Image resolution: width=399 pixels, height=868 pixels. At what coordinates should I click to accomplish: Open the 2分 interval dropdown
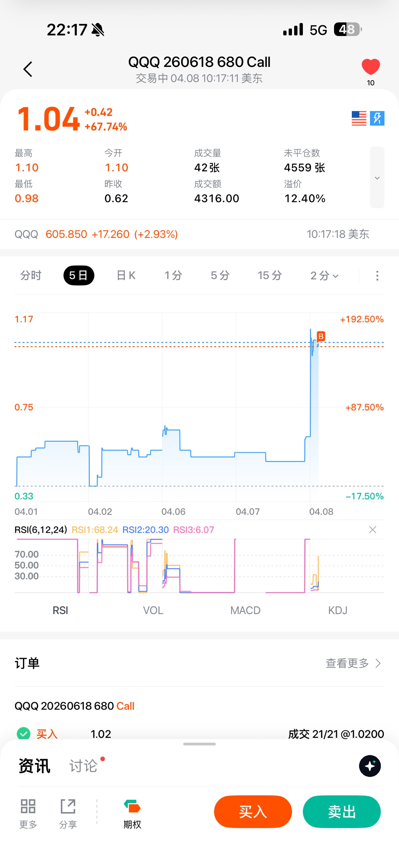tap(324, 276)
